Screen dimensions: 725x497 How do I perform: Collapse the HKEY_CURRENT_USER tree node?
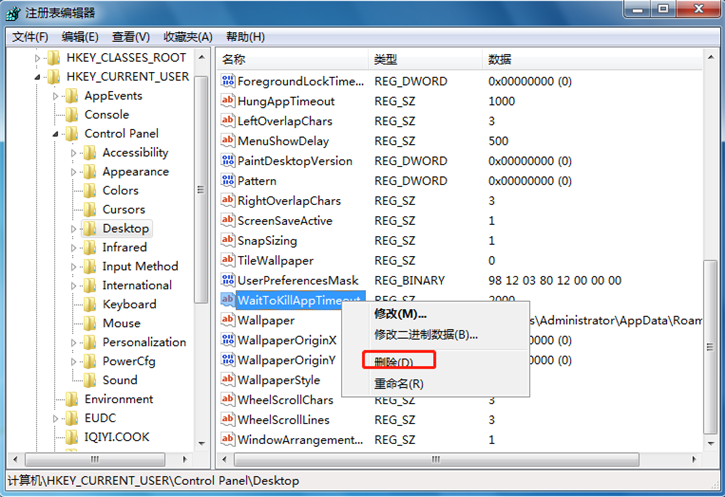point(38,77)
